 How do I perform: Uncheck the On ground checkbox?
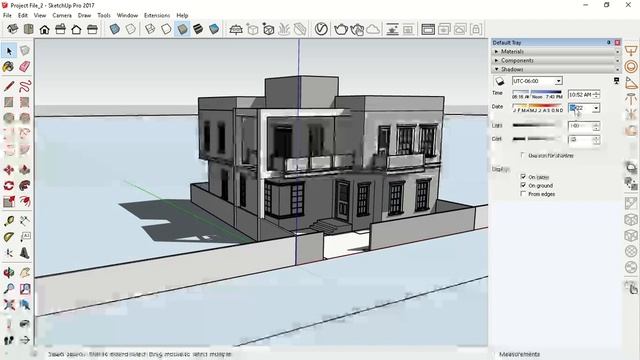(523, 185)
